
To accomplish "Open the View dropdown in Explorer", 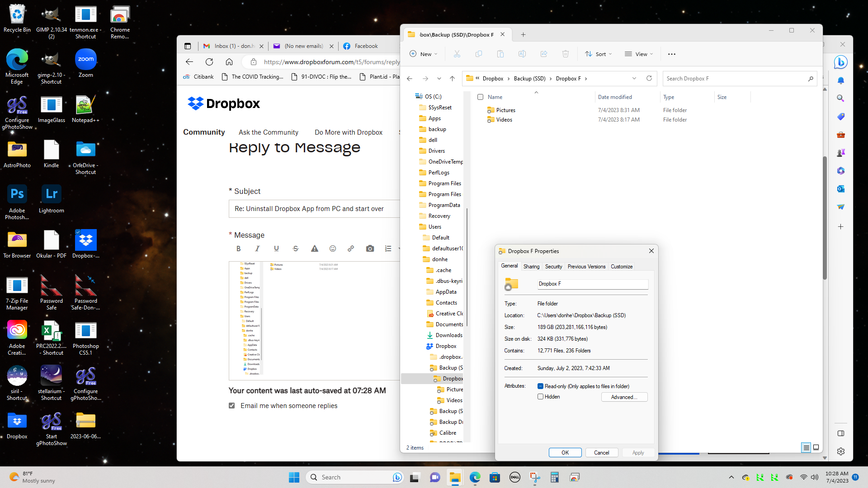I will click(x=639, y=54).
